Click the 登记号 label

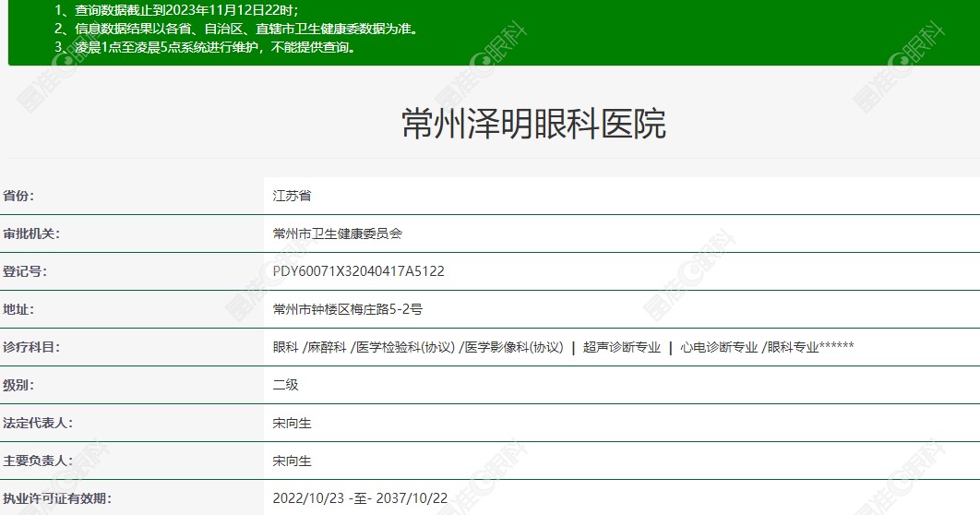pos(25,271)
